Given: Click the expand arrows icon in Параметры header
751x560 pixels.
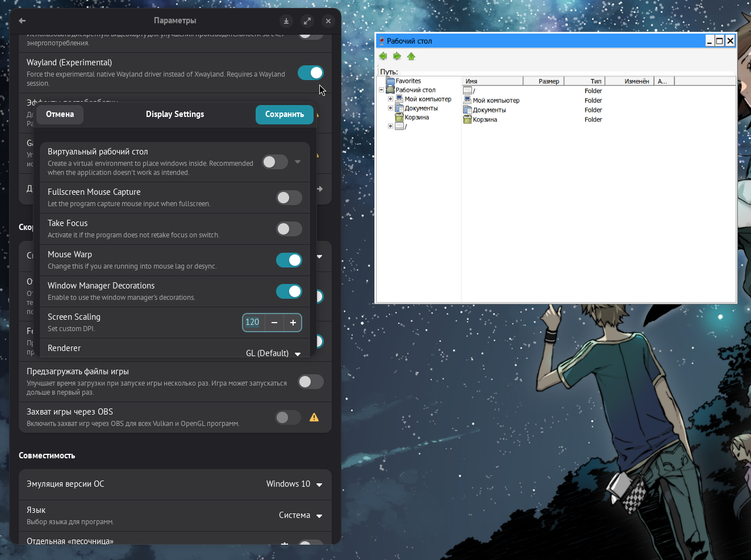Looking at the screenshot, I should 307,21.
